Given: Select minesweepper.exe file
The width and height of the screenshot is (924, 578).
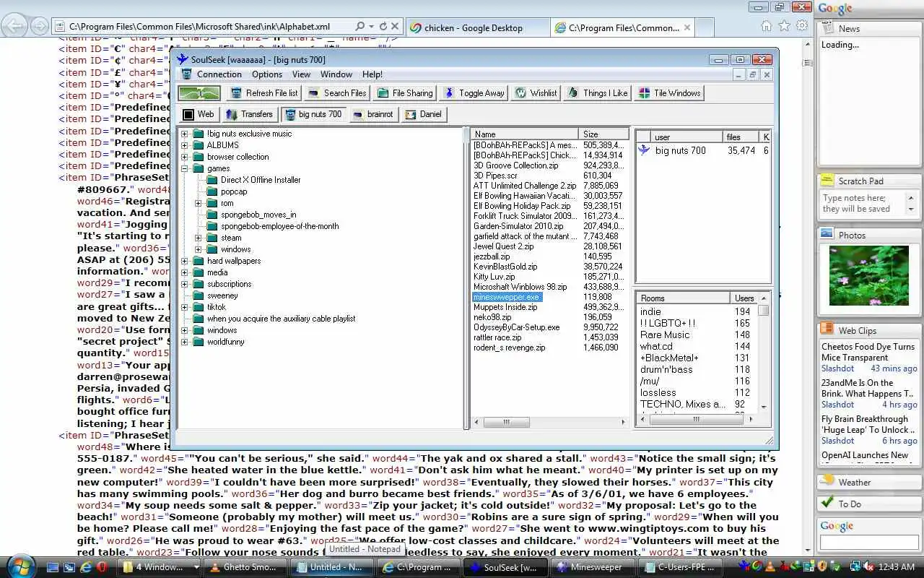Looking at the screenshot, I should tap(506, 297).
